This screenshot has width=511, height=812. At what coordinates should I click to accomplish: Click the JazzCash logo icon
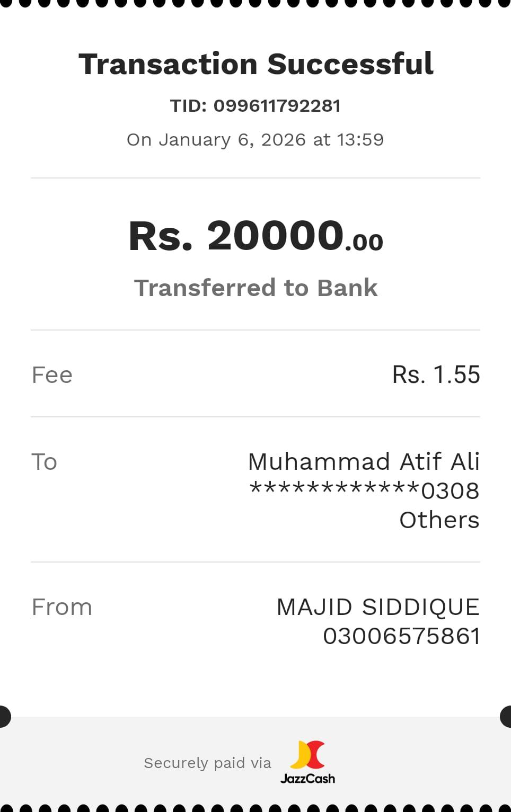307,754
